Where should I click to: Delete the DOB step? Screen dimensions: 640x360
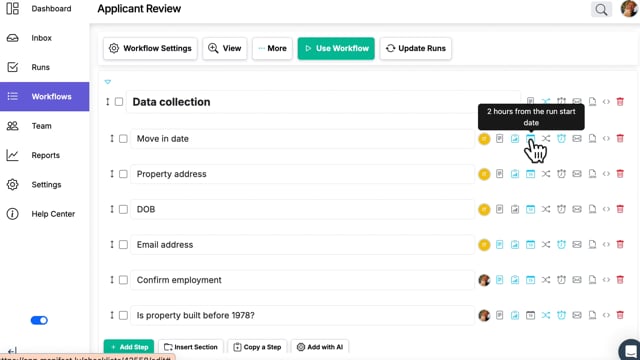620,209
